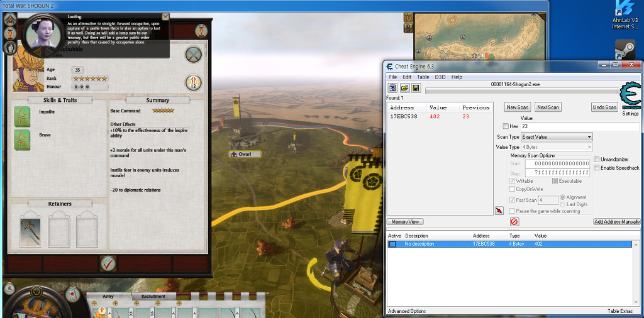This screenshot has height=318, width=644.
Task: Click the campaign minimap
Action: [x=480, y=36]
